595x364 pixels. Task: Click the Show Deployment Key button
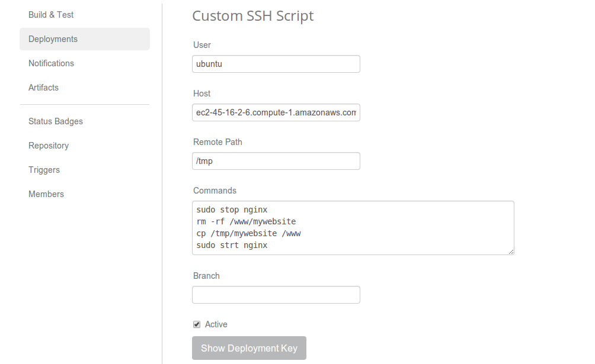(x=249, y=348)
